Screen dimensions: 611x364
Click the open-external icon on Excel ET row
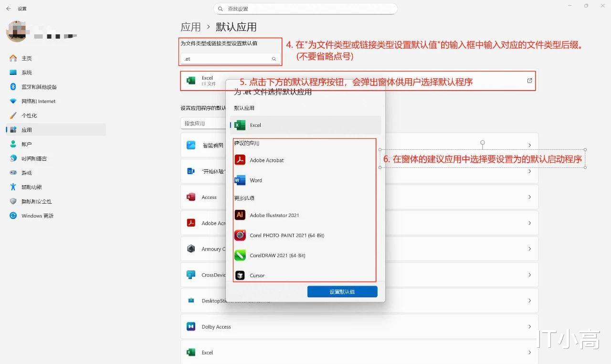coord(529,81)
